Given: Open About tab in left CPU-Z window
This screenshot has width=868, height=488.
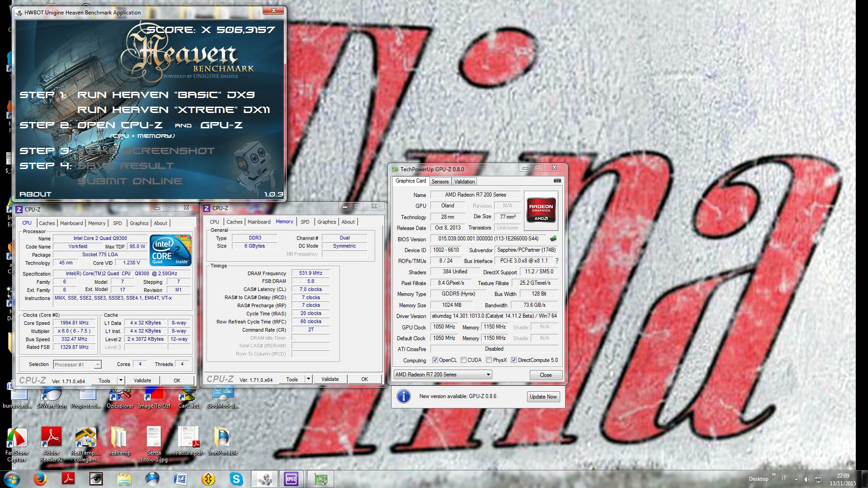Looking at the screenshot, I should (x=160, y=223).
